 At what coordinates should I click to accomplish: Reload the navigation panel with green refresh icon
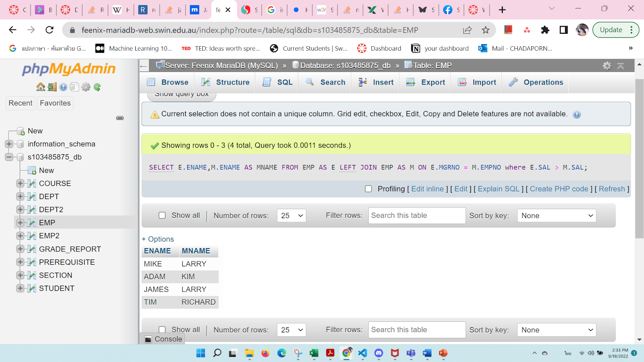tap(97, 87)
